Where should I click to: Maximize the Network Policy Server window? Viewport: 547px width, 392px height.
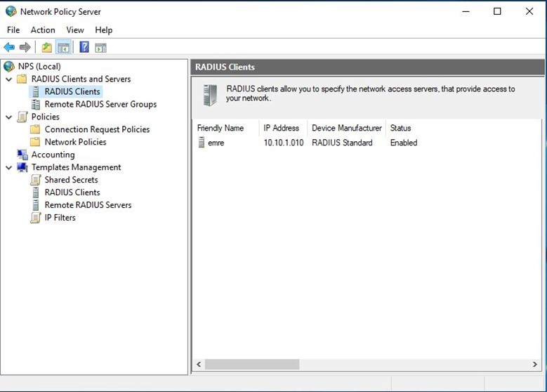[497, 11]
